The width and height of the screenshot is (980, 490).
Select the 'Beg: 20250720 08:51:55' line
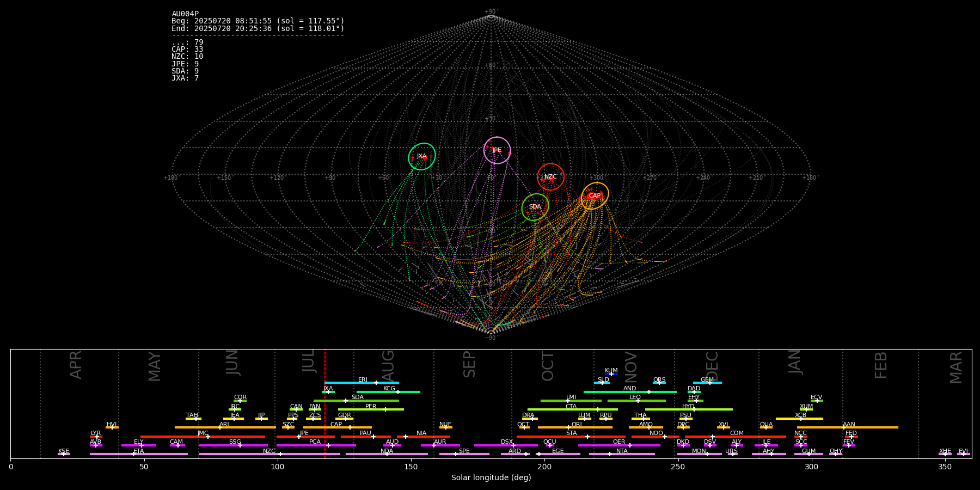[258, 21]
